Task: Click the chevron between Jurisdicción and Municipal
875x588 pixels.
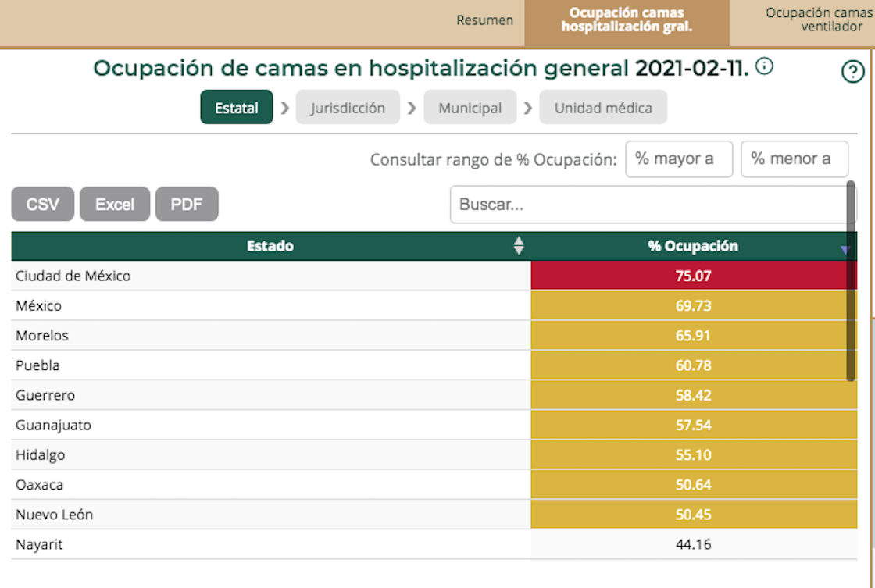Action: click(x=412, y=108)
